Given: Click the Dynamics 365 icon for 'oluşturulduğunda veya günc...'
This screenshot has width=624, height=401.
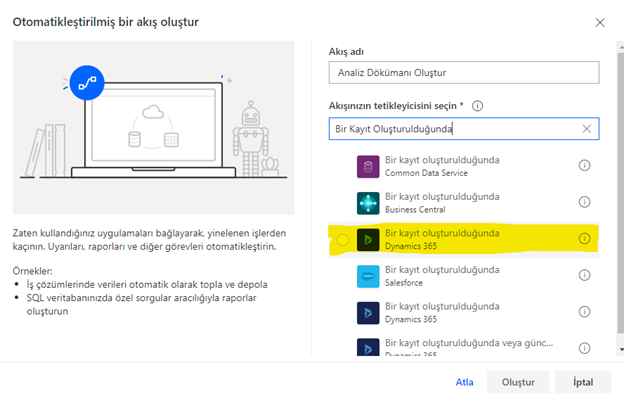Looking at the screenshot, I should pyautogui.click(x=368, y=347).
